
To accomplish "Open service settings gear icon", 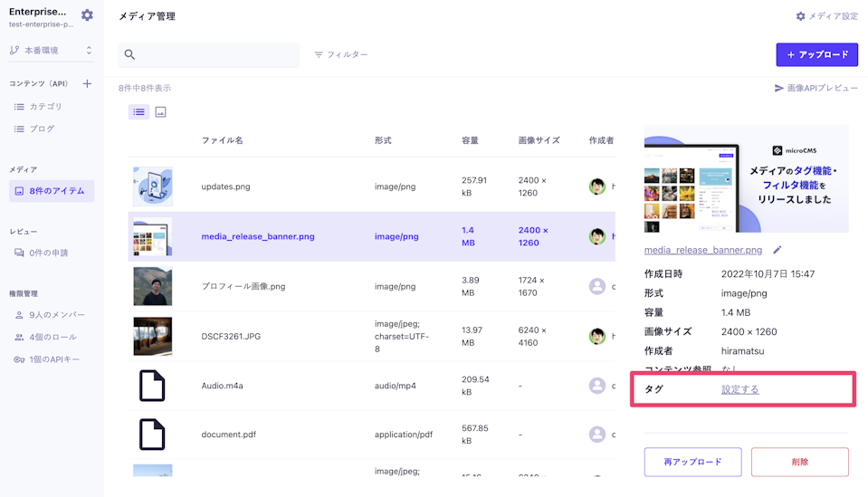I will click(87, 15).
